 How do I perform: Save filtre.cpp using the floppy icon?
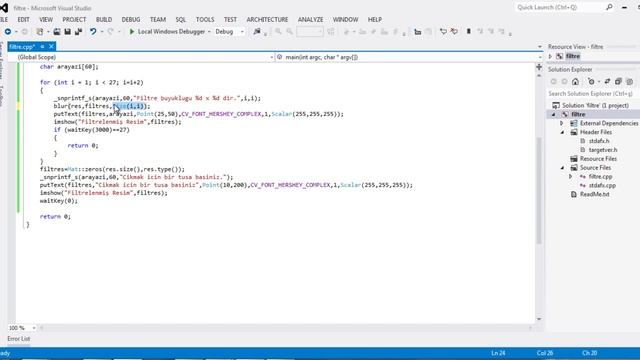point(67,31)
